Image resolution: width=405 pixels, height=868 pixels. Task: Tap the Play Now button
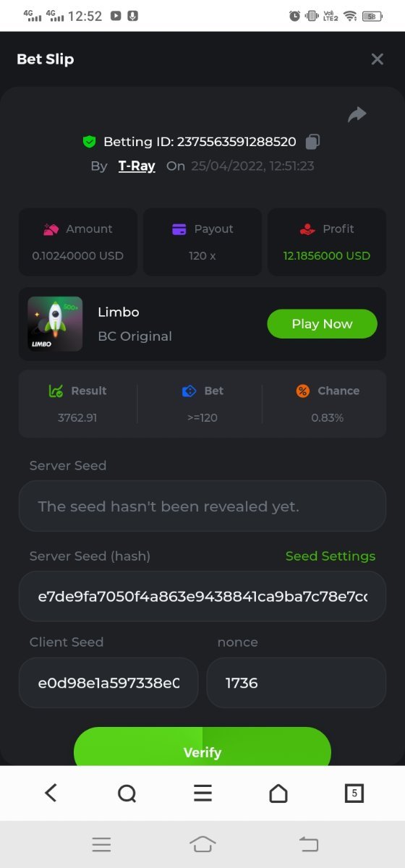point(322,324)
